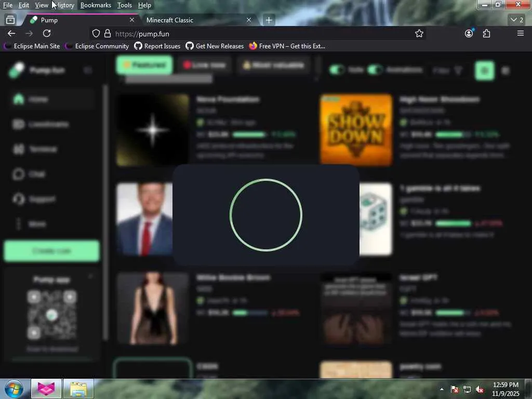The height and width of the screenshot is (399, 532).
Task: Open the account profile icon
Action: pyautogui.click(x=469, y=33)
